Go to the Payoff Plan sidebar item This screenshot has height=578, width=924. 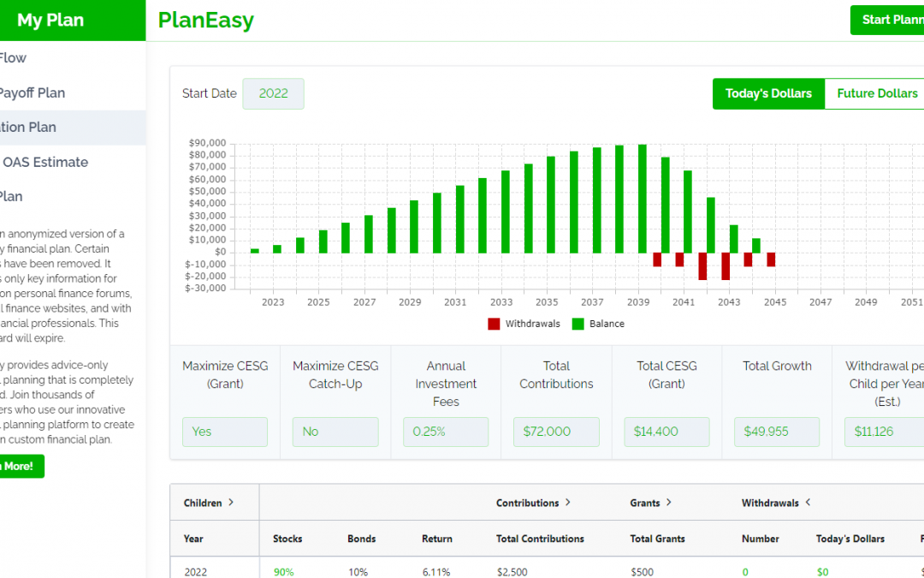pyautogui.click(x=73, y=92)
